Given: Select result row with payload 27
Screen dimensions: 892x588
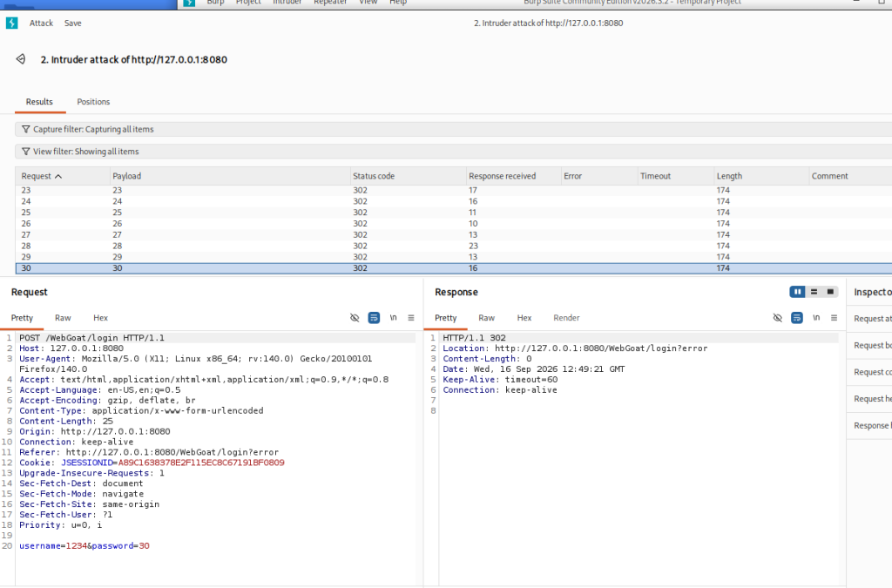Looking at the screenshot, I should click(453, 235).
